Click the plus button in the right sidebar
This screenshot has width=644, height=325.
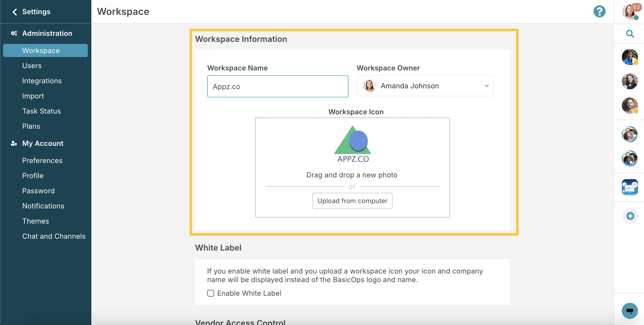tap(630, 216)
